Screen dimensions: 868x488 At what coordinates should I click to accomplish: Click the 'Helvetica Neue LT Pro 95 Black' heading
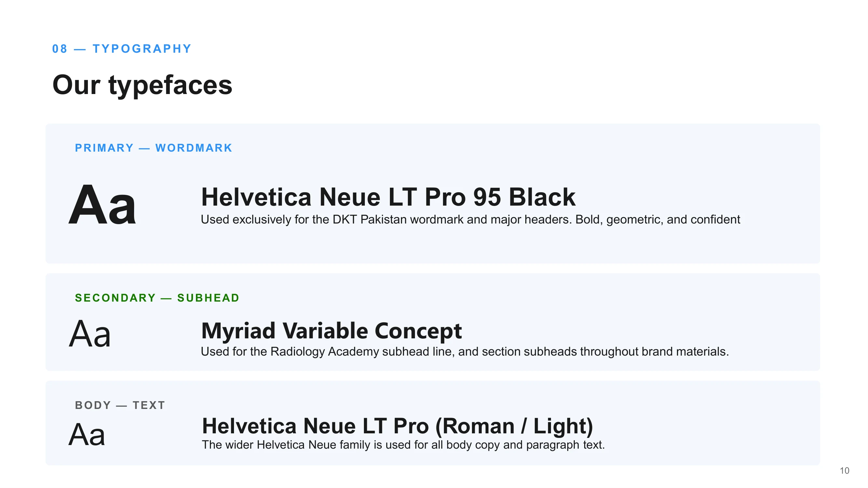click(388, 197)
